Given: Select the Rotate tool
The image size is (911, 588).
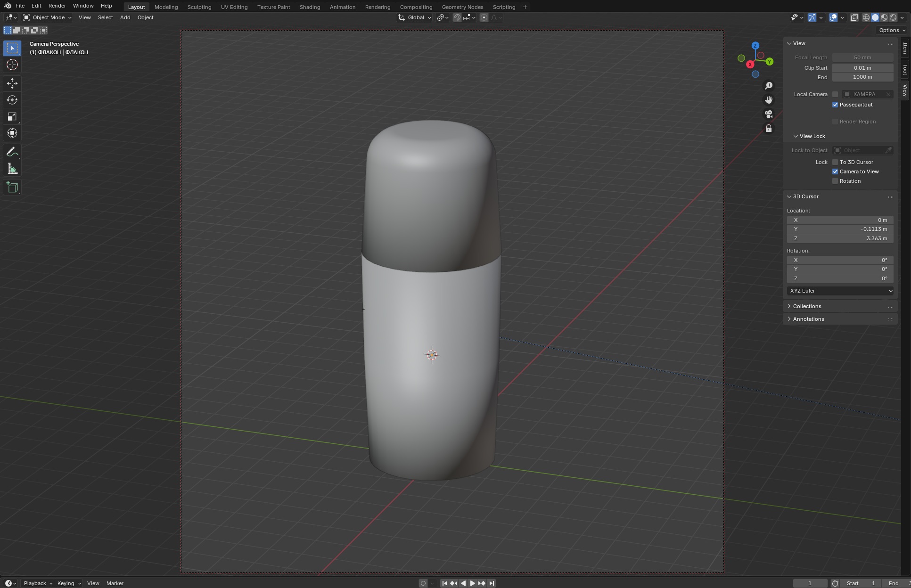Looking at the screenshot, I should (x=12, y=100).
